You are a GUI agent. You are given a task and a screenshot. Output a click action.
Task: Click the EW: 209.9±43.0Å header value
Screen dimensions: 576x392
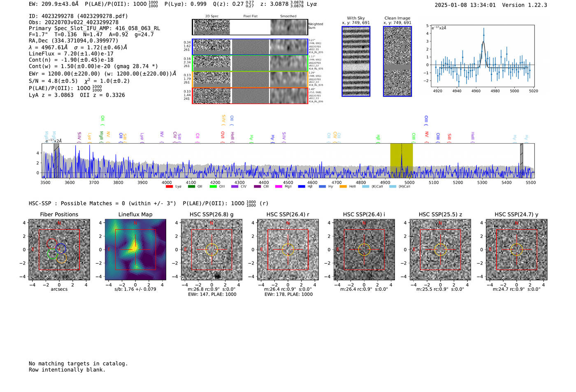[53, 4]
